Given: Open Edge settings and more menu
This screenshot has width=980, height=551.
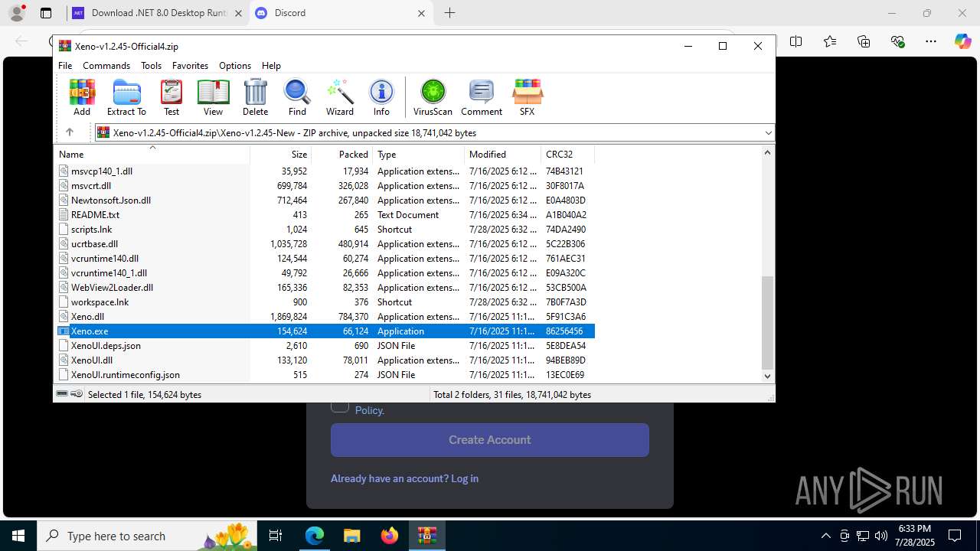Looking at the screenshot, I should (931, 41).
